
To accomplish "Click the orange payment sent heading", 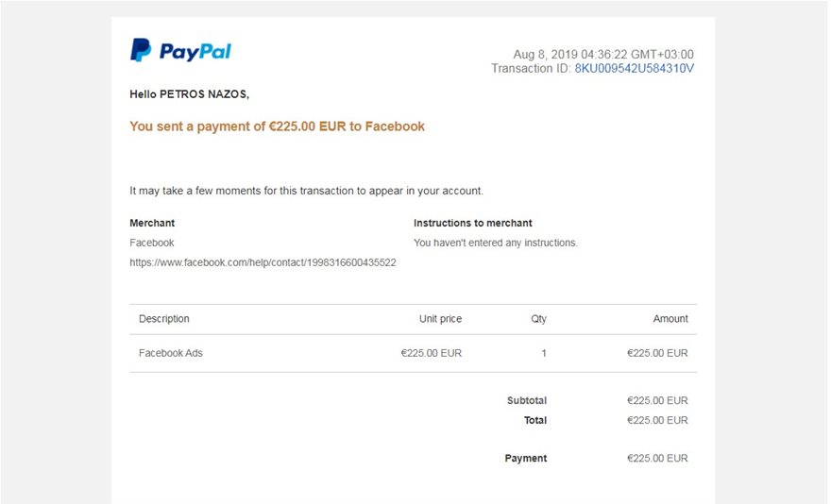I will coord(277,126).
